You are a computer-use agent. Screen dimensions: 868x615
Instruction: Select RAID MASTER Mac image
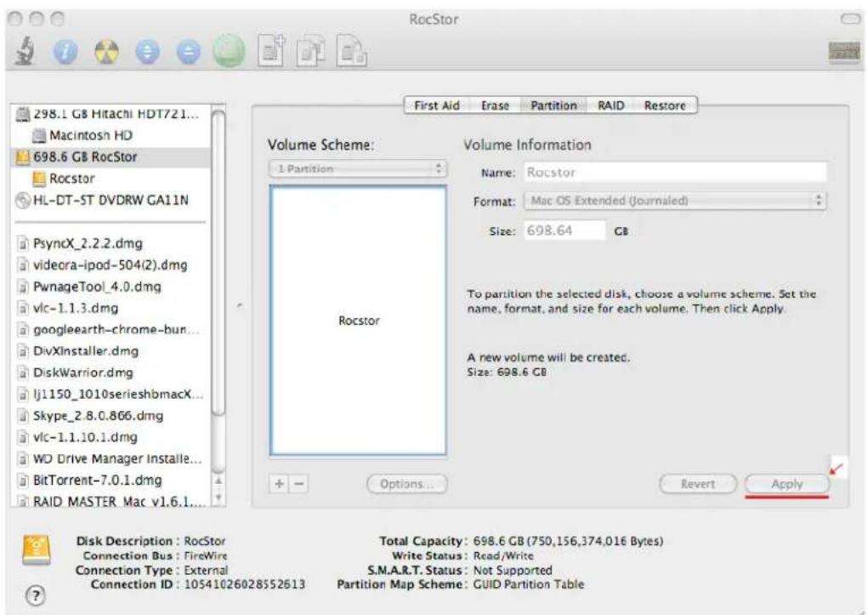111,501
